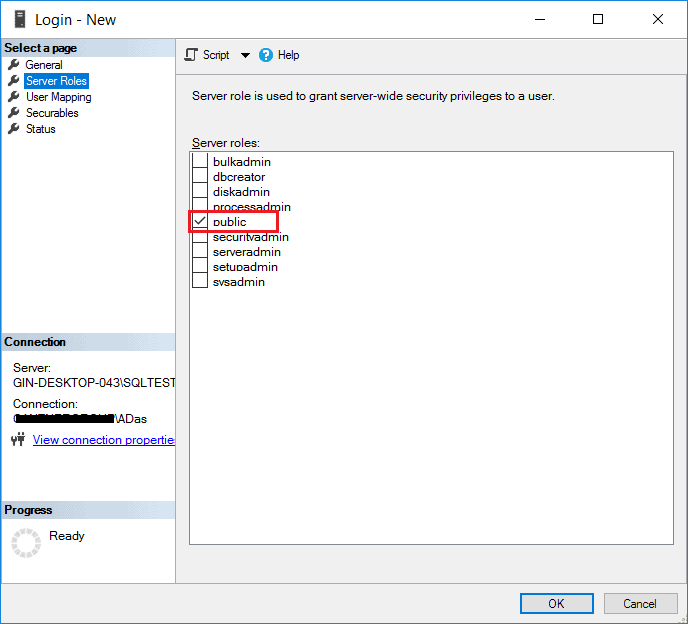Select the 'bulkadmin' role name text

[x=242, y=162]
